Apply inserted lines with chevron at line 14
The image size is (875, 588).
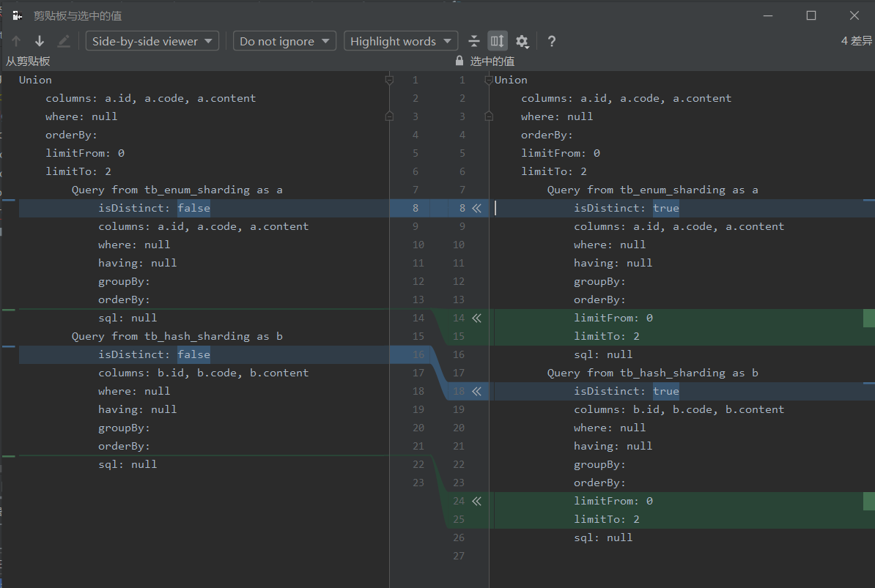pos(476,318)
